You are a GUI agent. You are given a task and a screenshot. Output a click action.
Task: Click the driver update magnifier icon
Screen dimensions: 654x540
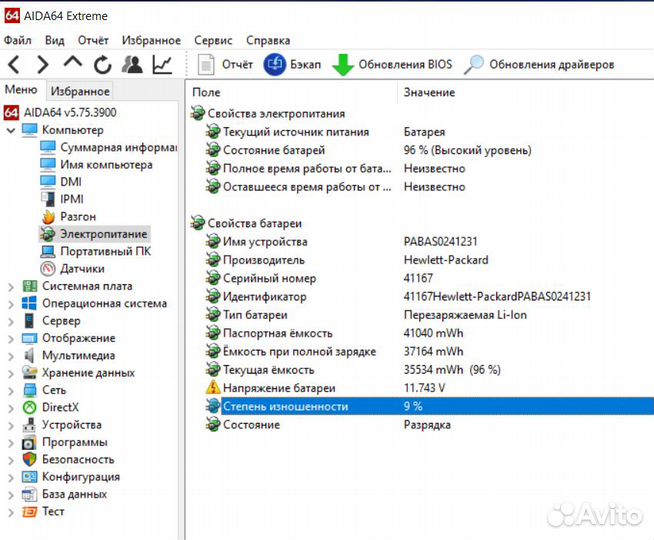[474, 65]
